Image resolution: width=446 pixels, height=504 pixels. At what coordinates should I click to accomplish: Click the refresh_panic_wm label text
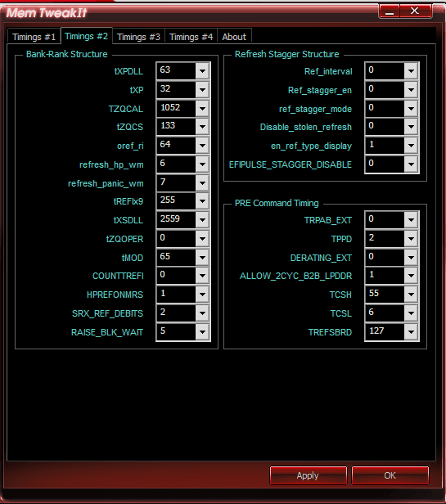(106, 183)
